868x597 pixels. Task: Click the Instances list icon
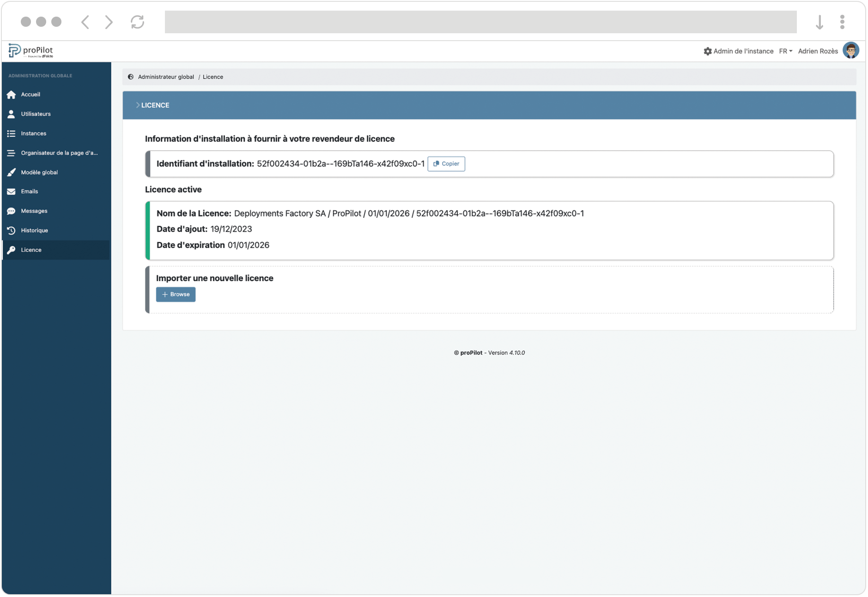click(11, 133)
